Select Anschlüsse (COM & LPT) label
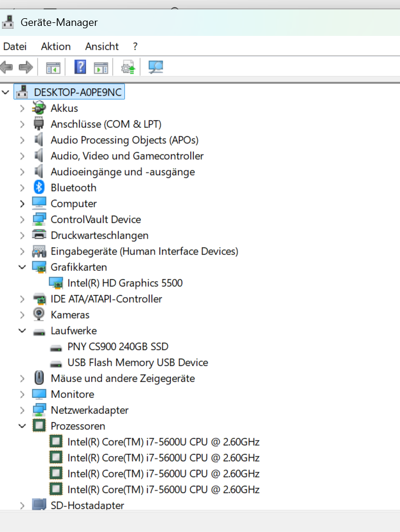Screen dimensions: 400x532 106,124
